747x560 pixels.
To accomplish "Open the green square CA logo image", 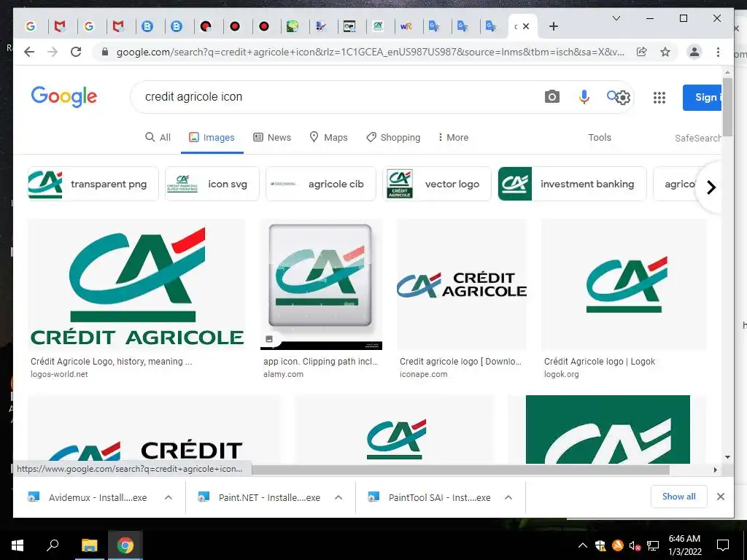I will click(608, 429).
